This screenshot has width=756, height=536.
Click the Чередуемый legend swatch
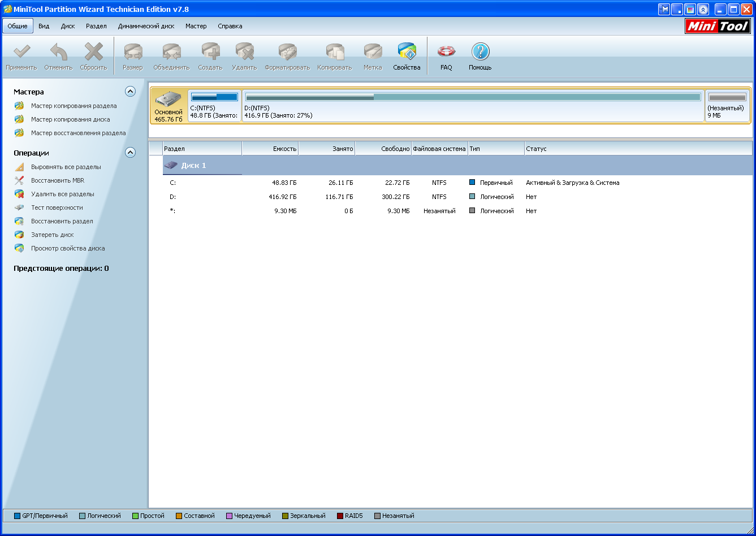pyautogui.click(x=229, y=516)
